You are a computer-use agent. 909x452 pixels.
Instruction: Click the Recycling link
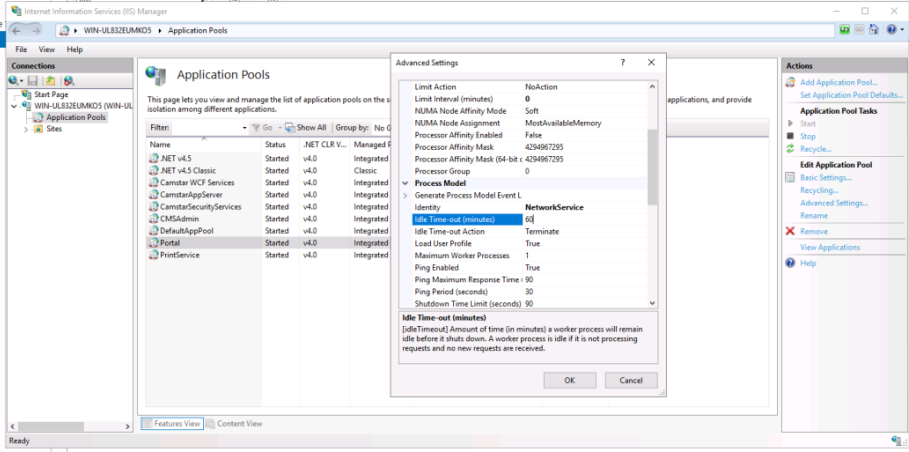(x=819, y=191)
